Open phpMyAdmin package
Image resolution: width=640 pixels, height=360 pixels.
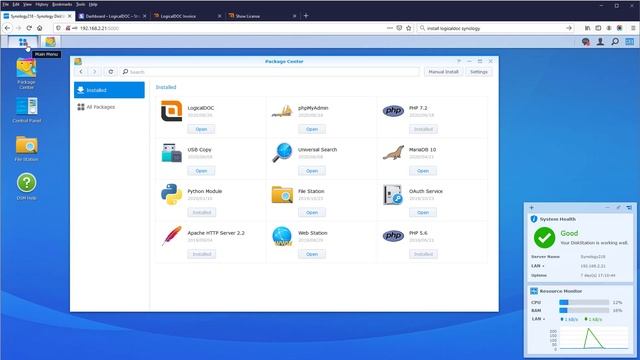pyautogui.click(x=312, y=129)
